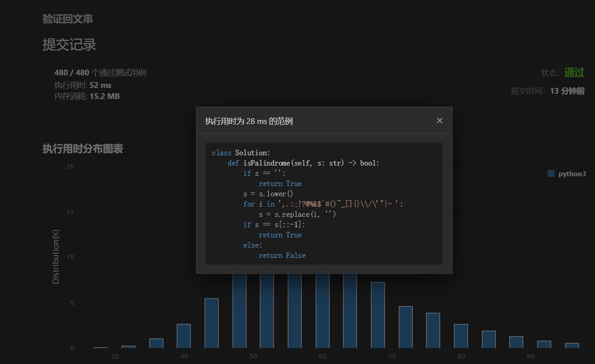Select the distribution bar at 44 ms
Viewport: 595px width, 364px height.
click(212, 323)
